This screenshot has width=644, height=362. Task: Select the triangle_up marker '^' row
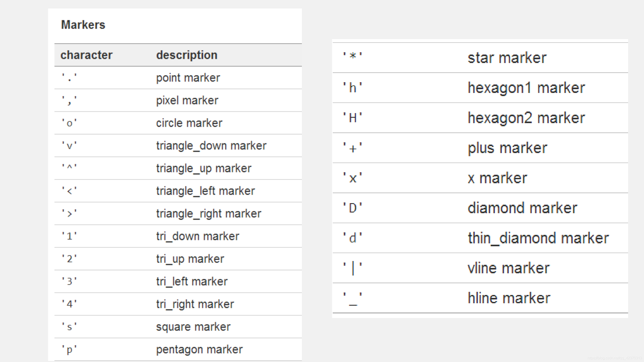(177, 168)
